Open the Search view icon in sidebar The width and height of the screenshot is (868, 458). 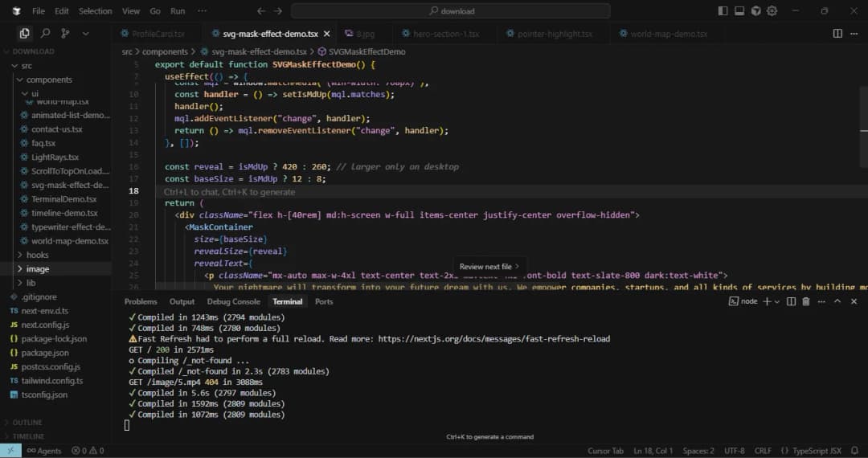[45, 34]
